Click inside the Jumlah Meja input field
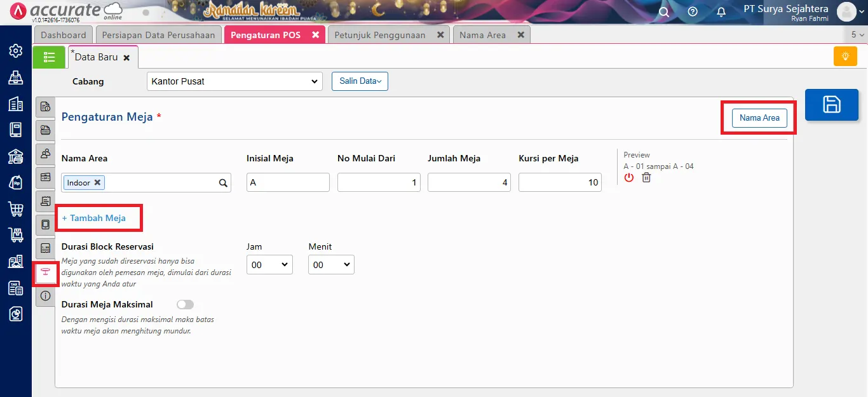Image resolution: width=868 pixels, height=397 pixels. tap(468, 182)
